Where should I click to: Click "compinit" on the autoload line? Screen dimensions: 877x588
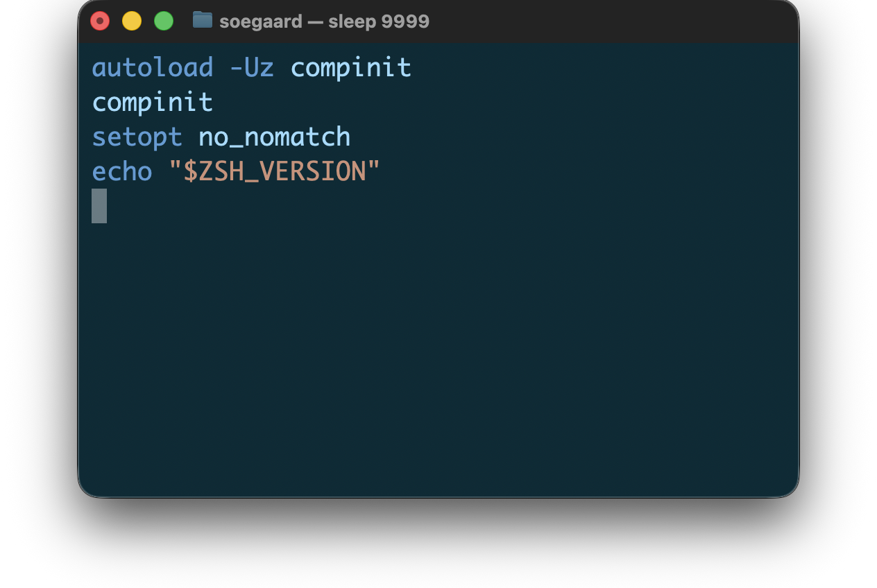(350, 68)
